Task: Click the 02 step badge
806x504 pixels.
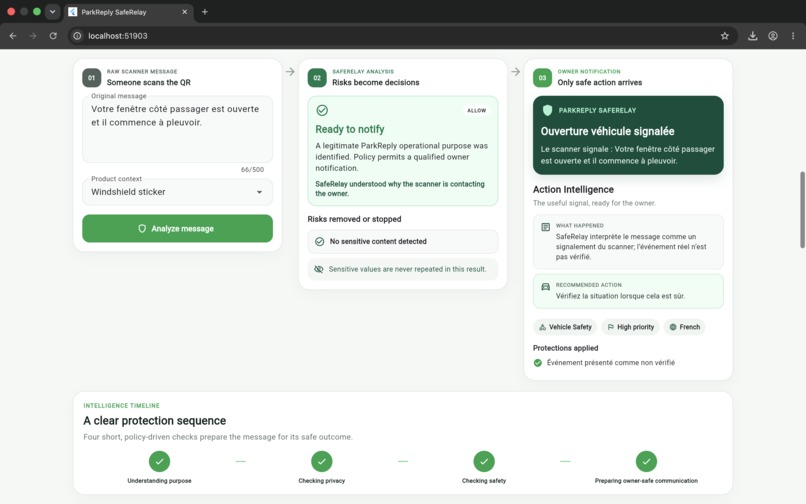Action: [317, 78]
